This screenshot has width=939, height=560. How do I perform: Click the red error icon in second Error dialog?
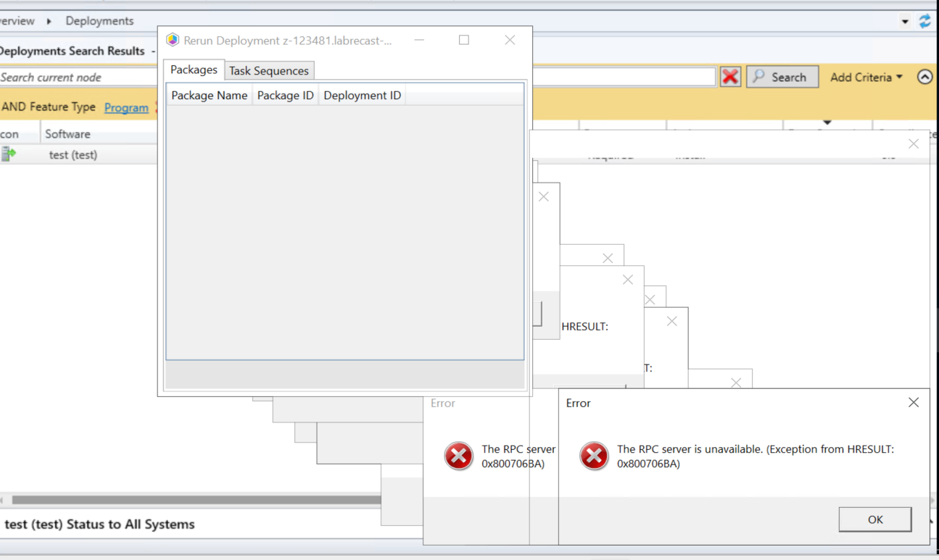click(458, 456)
